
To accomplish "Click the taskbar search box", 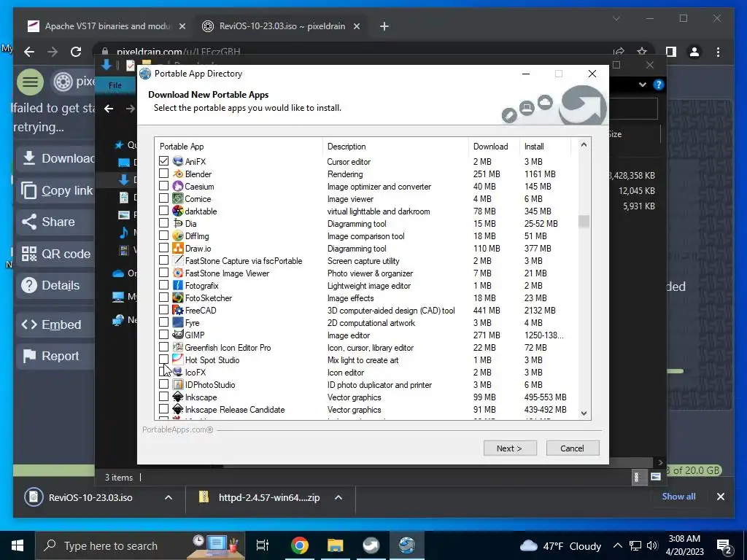I will [x=140, y=545].
